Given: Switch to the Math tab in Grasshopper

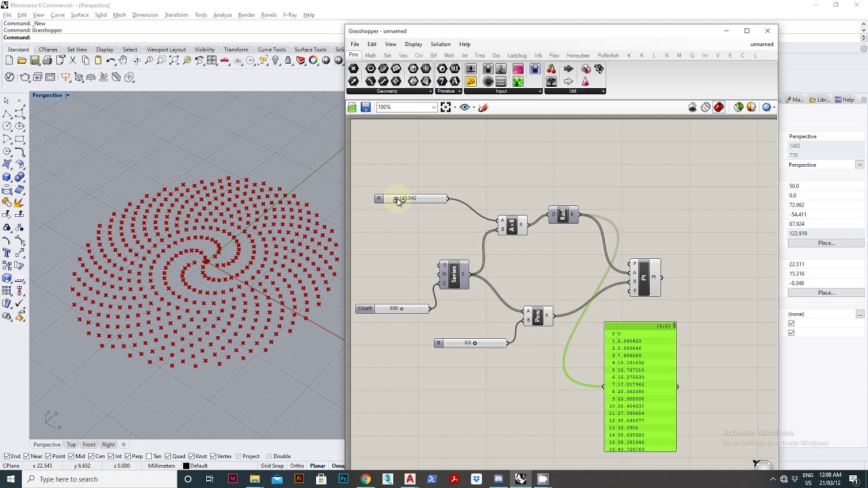Looking at the screenshot, I should (x=370, y=56).
